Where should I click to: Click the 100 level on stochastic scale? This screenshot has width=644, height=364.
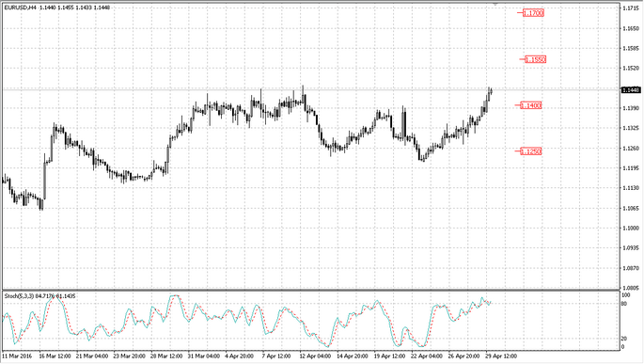[x=625, y=295]
